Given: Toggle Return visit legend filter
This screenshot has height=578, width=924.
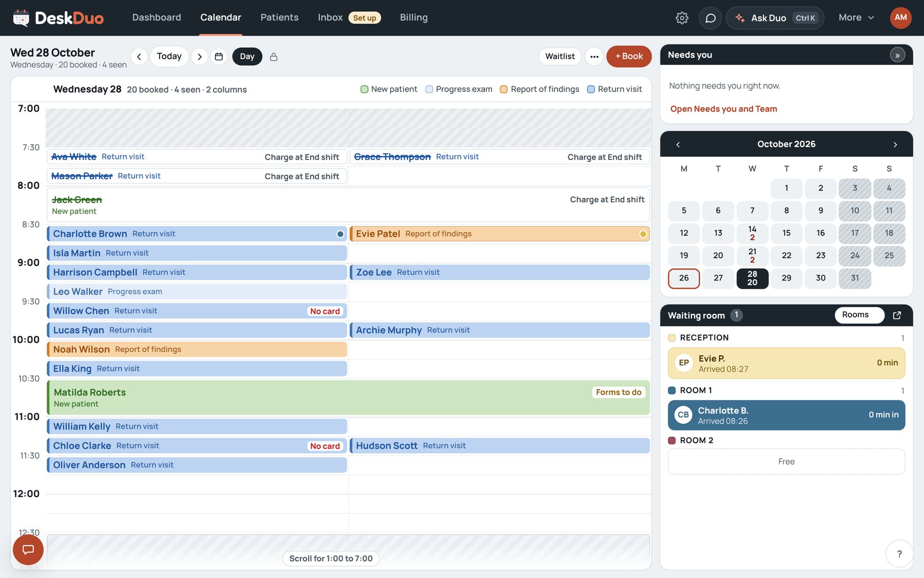Looking at the screenshot, I should click(x=614, y=89).
